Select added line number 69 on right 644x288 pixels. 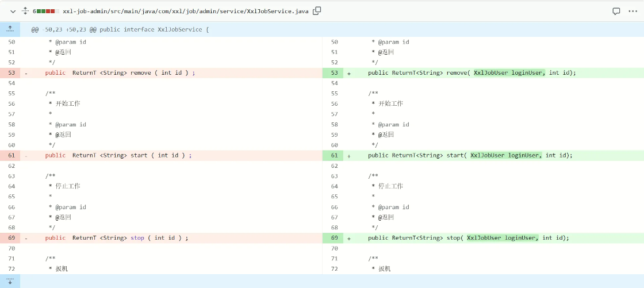(333, 238)
